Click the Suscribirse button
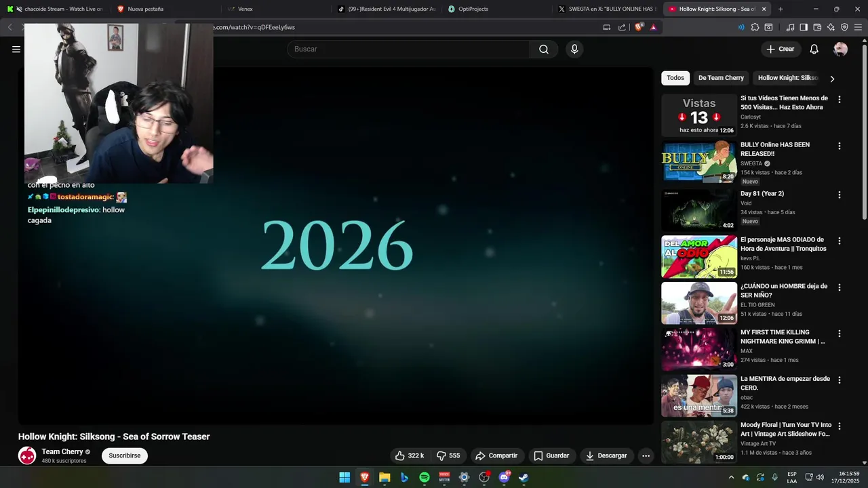This screenshot has height=488, width=868. (125, 455)
